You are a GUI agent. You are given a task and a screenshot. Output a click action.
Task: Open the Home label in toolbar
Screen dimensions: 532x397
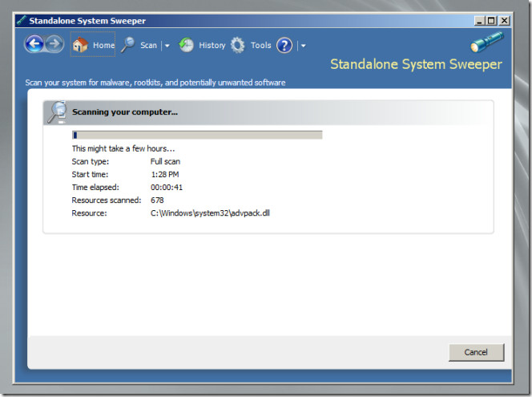(x=104, y=45)
